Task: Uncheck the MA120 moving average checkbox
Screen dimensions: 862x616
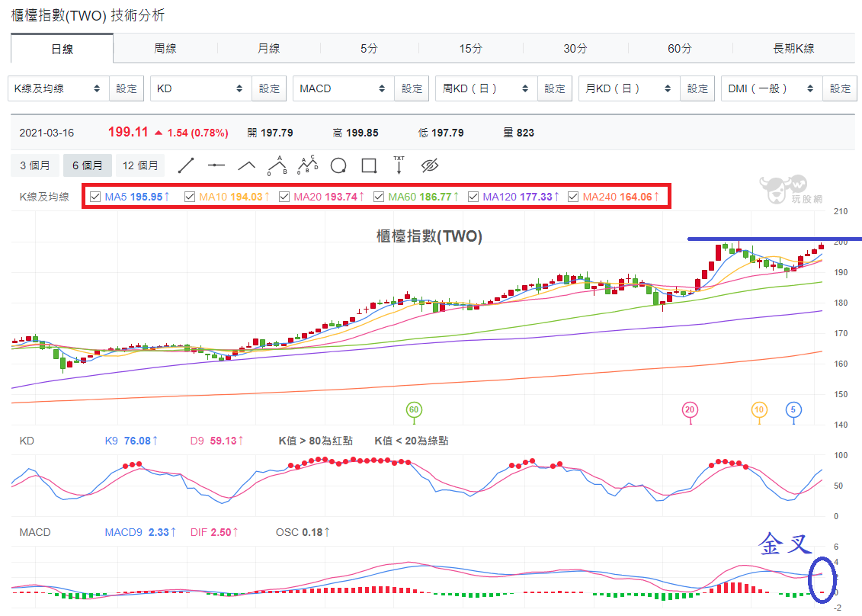Action: 473,197
